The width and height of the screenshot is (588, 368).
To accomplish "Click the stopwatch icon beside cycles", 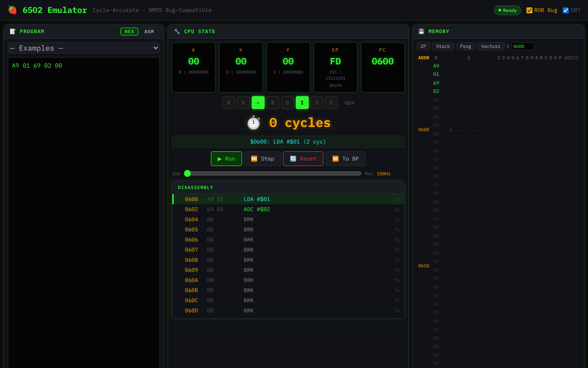I will (x=254, y=123).
